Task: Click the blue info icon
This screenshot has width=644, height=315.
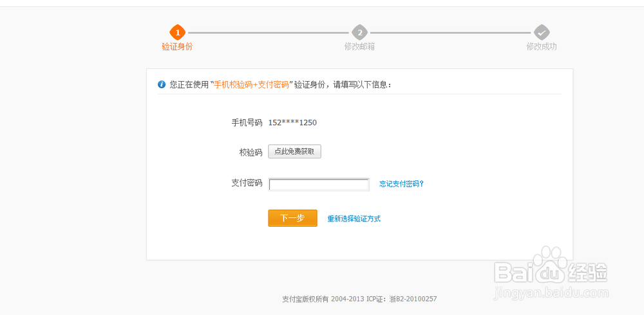Action: click(x=162, y=84)
